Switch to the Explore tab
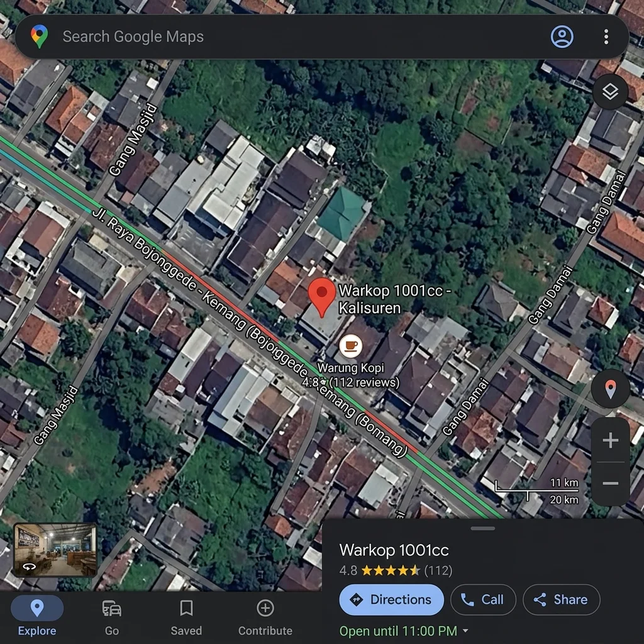 coord(37,618)
